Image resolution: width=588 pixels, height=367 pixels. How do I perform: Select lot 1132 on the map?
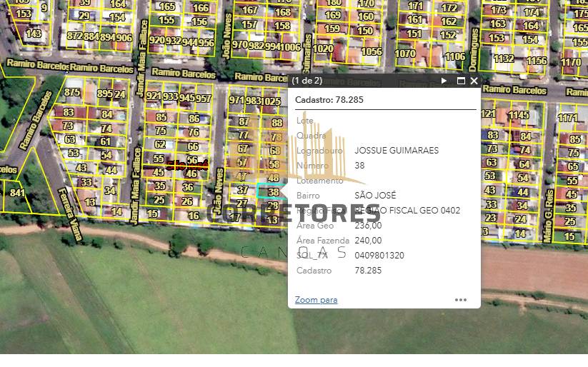[503, 59]
